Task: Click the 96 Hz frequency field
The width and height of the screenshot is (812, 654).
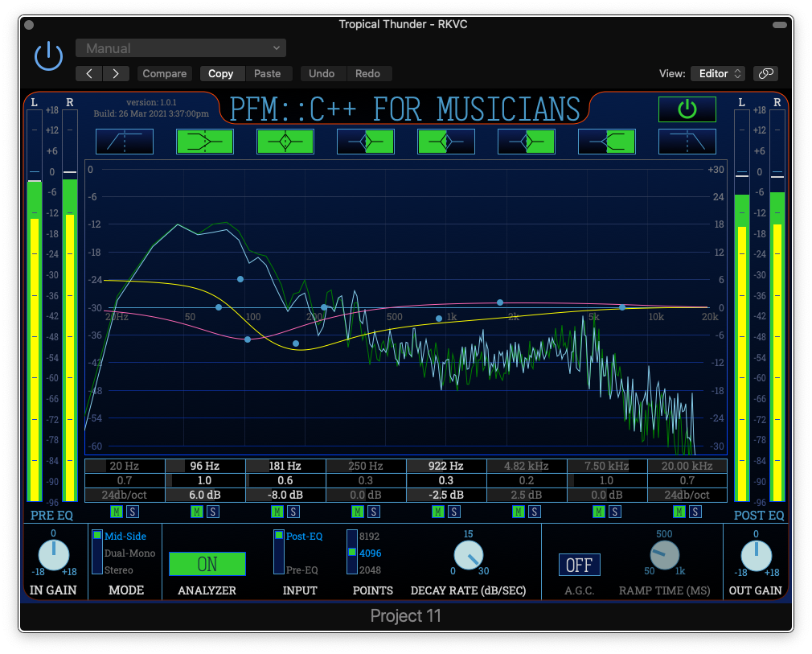Action: tap(205, 466)
